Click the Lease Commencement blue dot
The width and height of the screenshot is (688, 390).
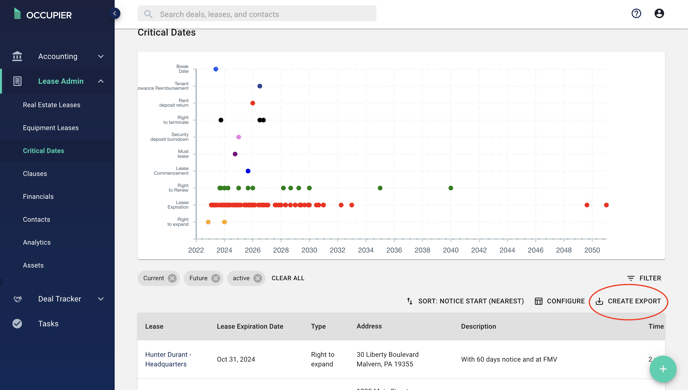[248, 171]
